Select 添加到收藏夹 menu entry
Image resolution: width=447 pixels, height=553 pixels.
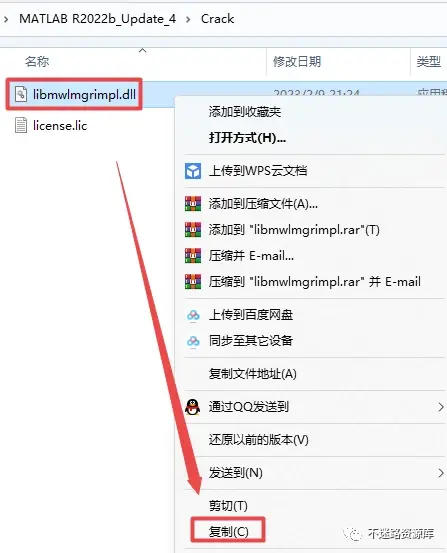pyautogui.click(x=245, y=112)
